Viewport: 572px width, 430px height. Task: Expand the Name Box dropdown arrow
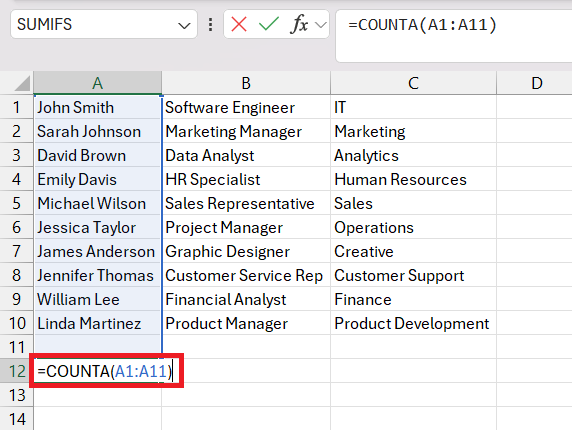[184, 26]
